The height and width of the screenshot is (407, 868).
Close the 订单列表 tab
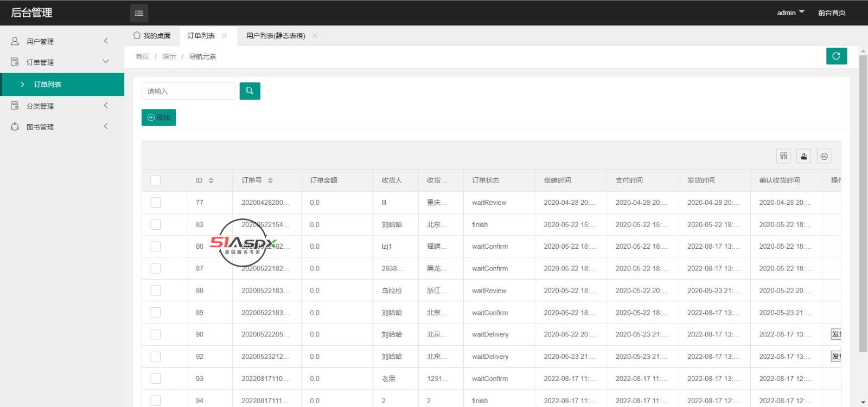tap(225, 36)
